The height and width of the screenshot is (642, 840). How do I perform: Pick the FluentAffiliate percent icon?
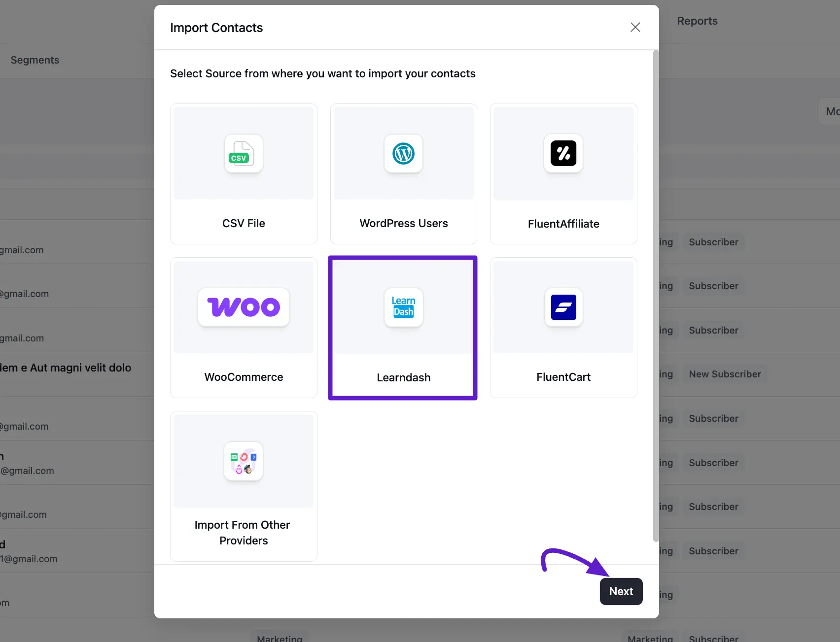(x=563, y=153)
